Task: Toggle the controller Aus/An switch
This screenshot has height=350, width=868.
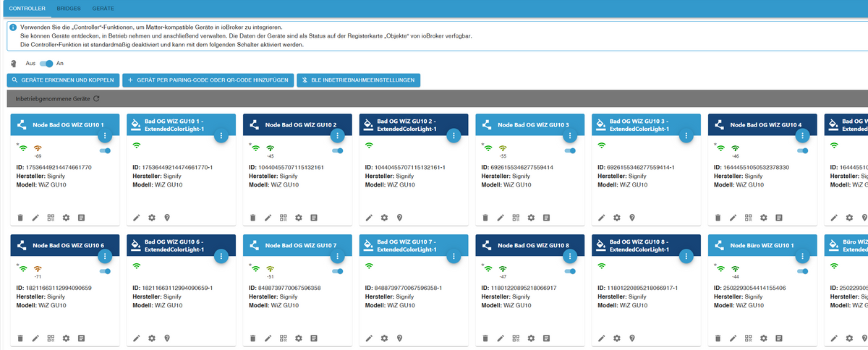Action: pos(45,64)
